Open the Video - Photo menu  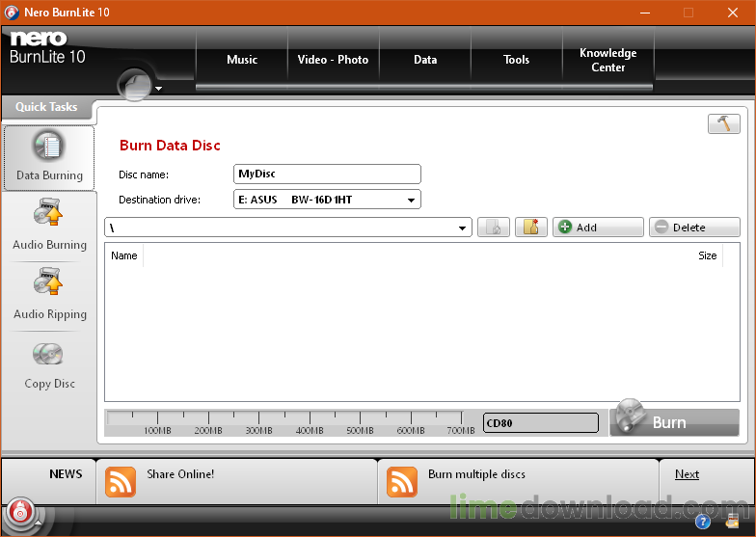point(333,60)
